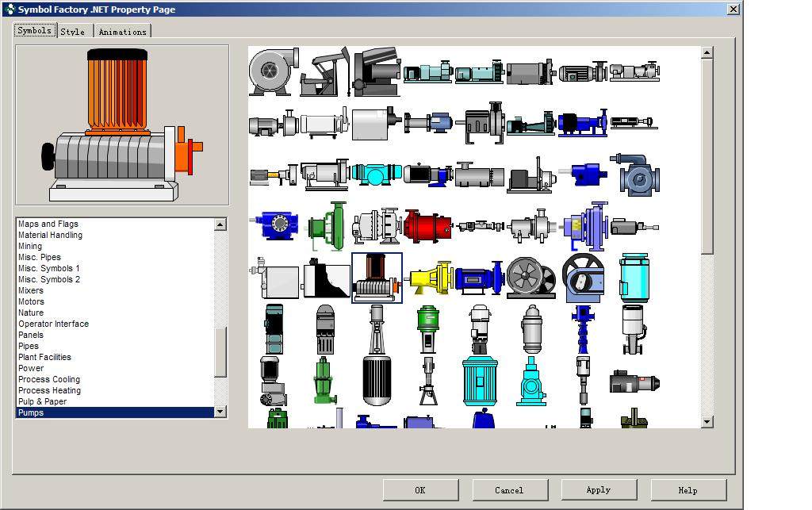Click the Apply button

click(599, 489)
